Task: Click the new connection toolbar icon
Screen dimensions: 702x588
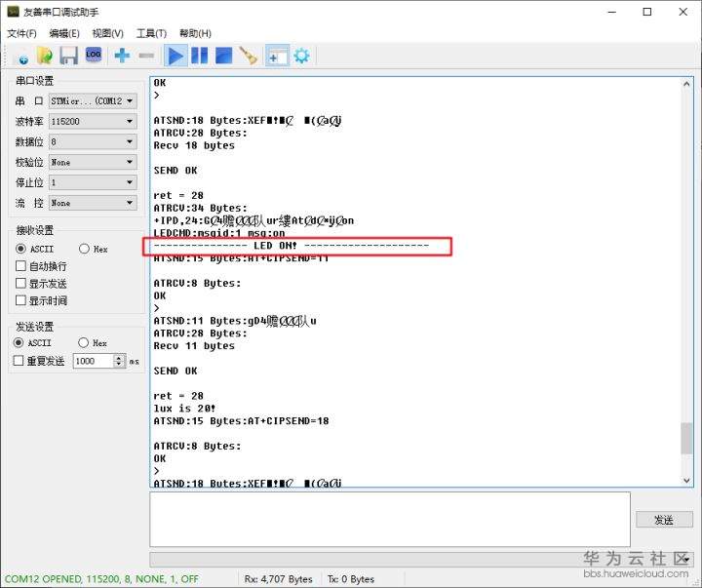Action: pos(23,57)
